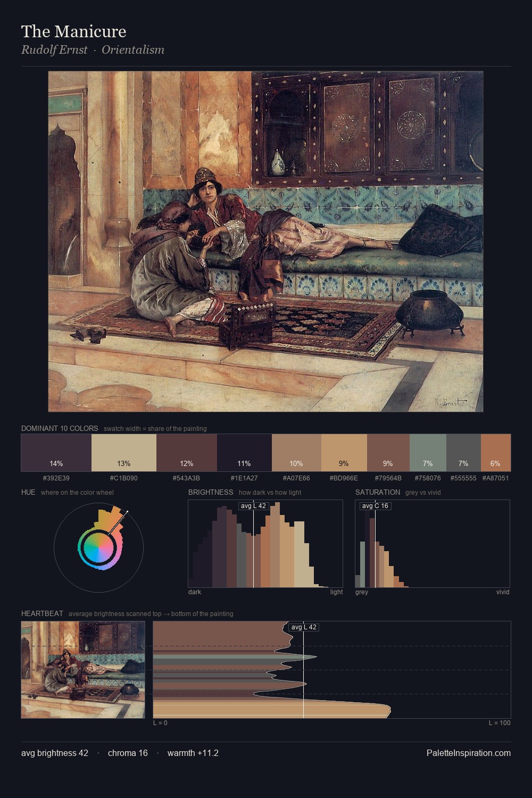Click the title The Manicure

click(74, 31)
